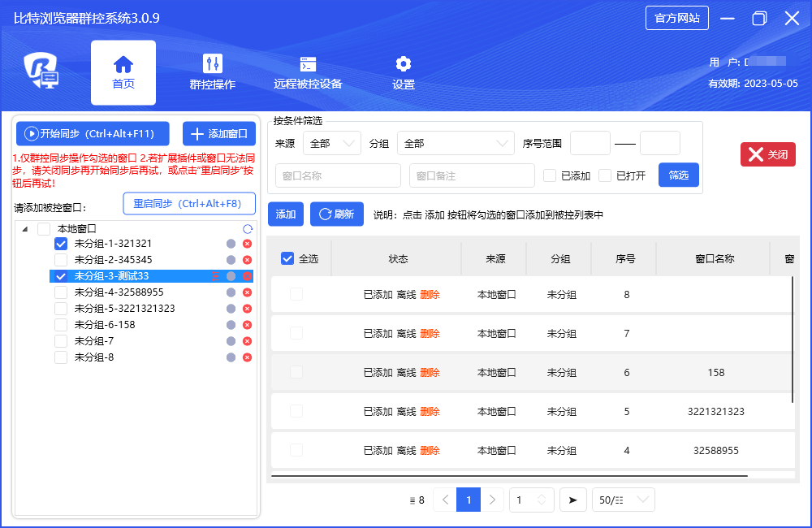
Task: Click the refresh arrow beside 本地窗口
Action: (247, 230)
